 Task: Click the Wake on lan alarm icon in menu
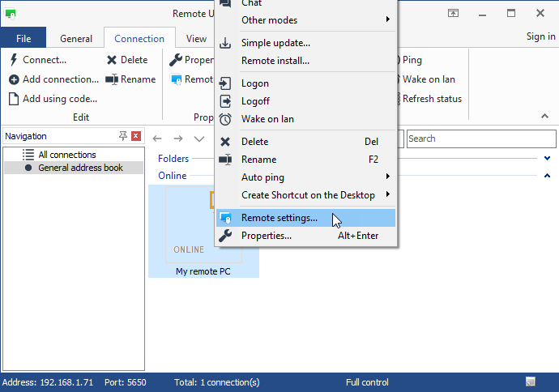coord(225,119)
